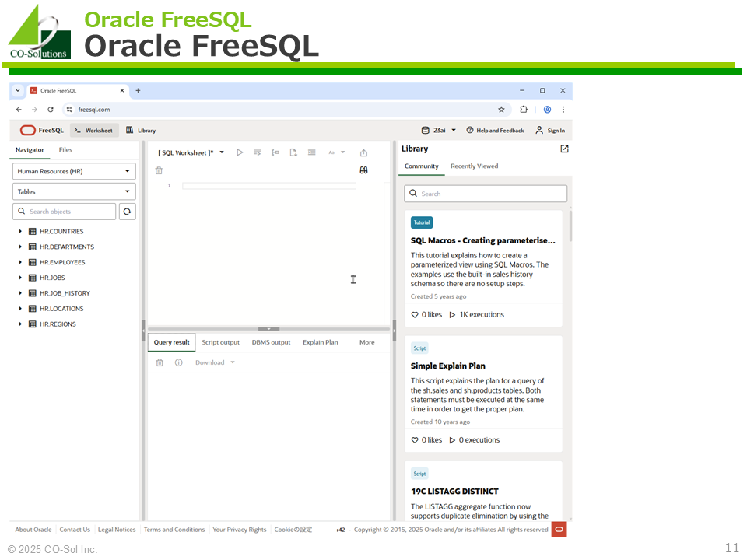Like the Simple Explain Plan script
The width and height of the screenshot is (747, 560).
(x=415, y=440)
